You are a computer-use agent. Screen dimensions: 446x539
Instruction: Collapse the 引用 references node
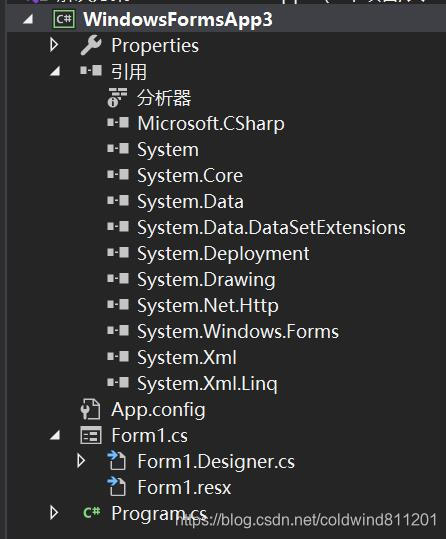coord(55,71)
